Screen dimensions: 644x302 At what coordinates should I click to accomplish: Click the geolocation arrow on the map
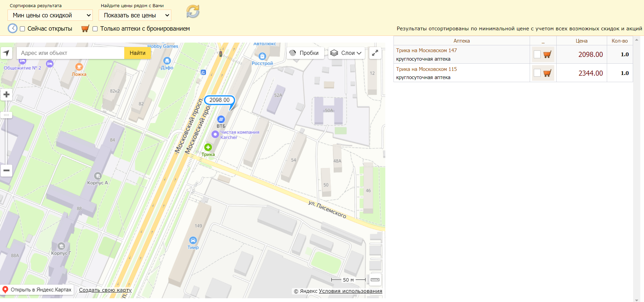click(x=6, y=53)
